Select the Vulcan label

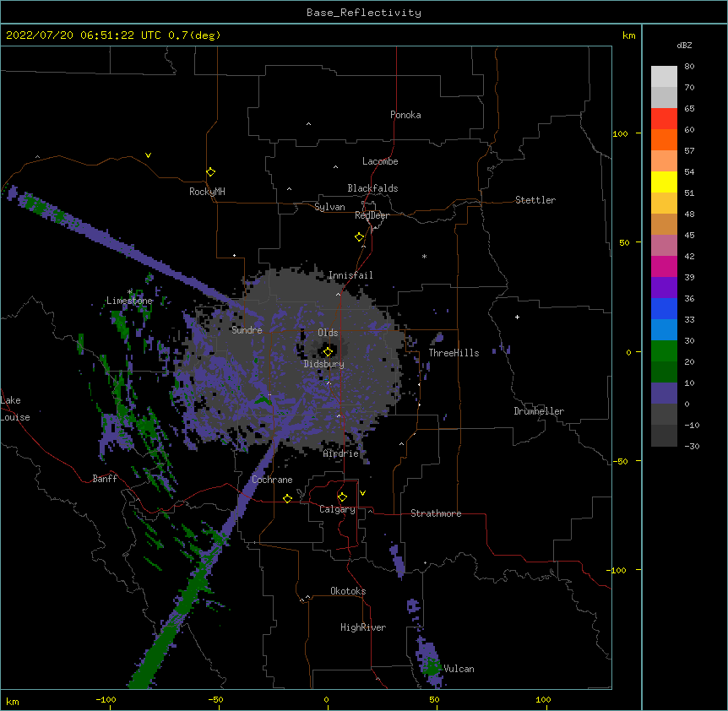click(459, 669)
